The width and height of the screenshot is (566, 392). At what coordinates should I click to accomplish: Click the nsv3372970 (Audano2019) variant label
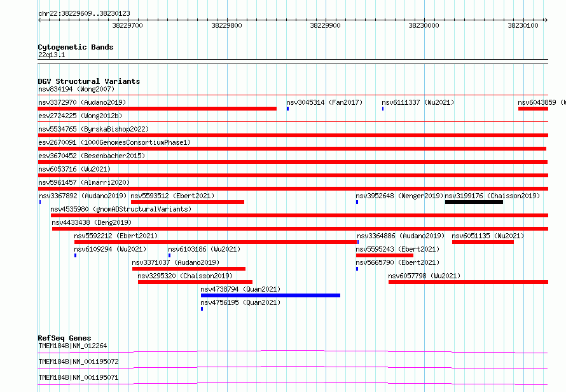tap(82, 102)
